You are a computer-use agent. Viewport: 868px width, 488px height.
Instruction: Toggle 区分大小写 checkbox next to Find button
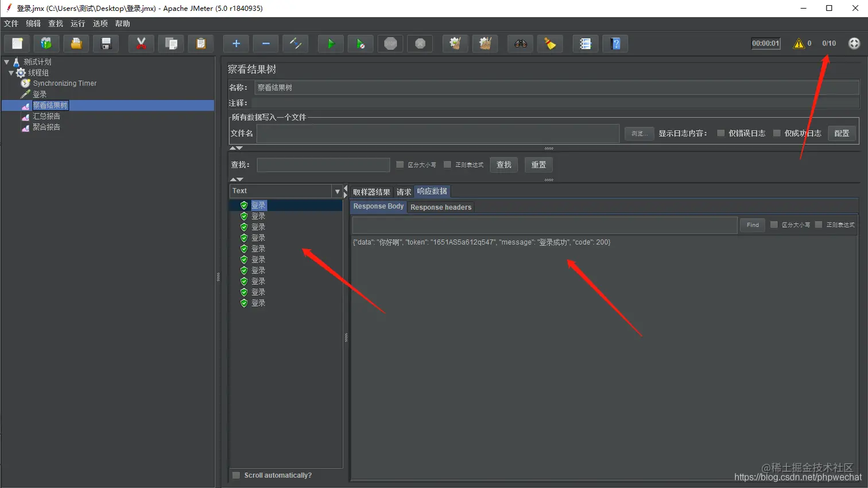pyautogui.click(x=774, y=224)
